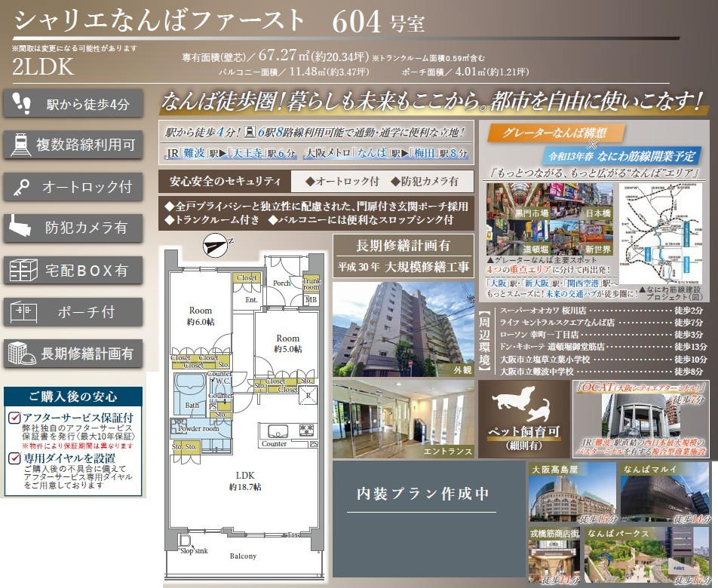The image size is (718, 588).
Task: Click the north compass arrow on floor plan
Action: 215,243
